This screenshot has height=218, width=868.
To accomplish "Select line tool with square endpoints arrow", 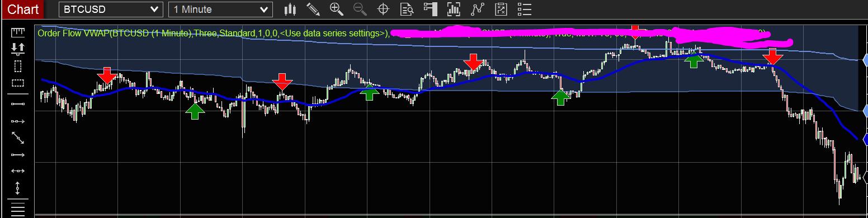I will click(18, 121).
